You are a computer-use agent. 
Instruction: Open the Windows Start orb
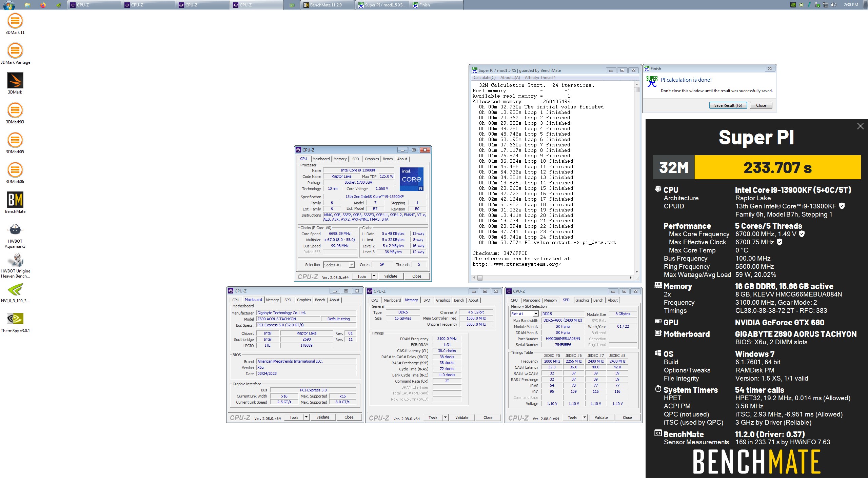9,5
